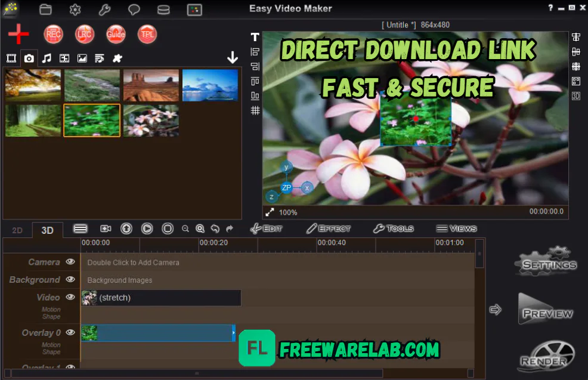Click the align left icon beside preview
The width and height of the screenshot is (588, 380).
255,52
